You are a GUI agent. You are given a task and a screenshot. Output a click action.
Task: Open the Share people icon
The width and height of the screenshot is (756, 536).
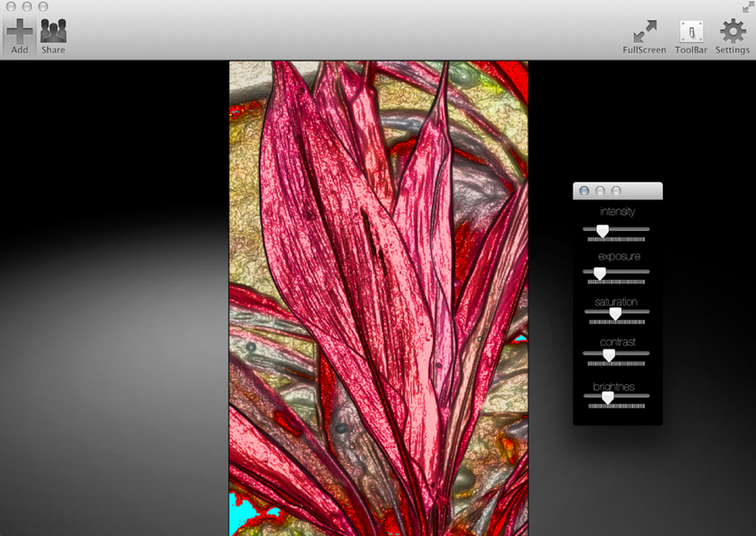pyautogui.click(x=53, y=31)
